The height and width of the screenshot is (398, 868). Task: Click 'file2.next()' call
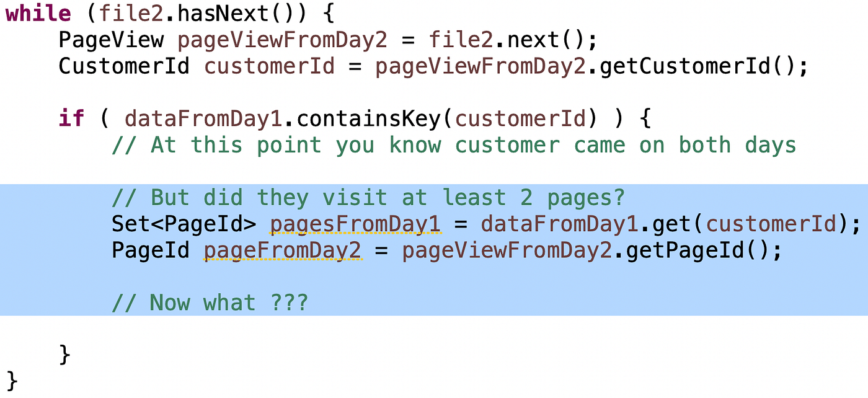point(505,40)
